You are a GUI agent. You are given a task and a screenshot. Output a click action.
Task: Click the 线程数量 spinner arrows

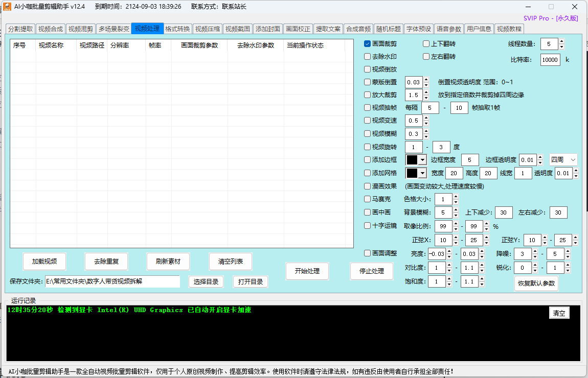tap(561, 44)
